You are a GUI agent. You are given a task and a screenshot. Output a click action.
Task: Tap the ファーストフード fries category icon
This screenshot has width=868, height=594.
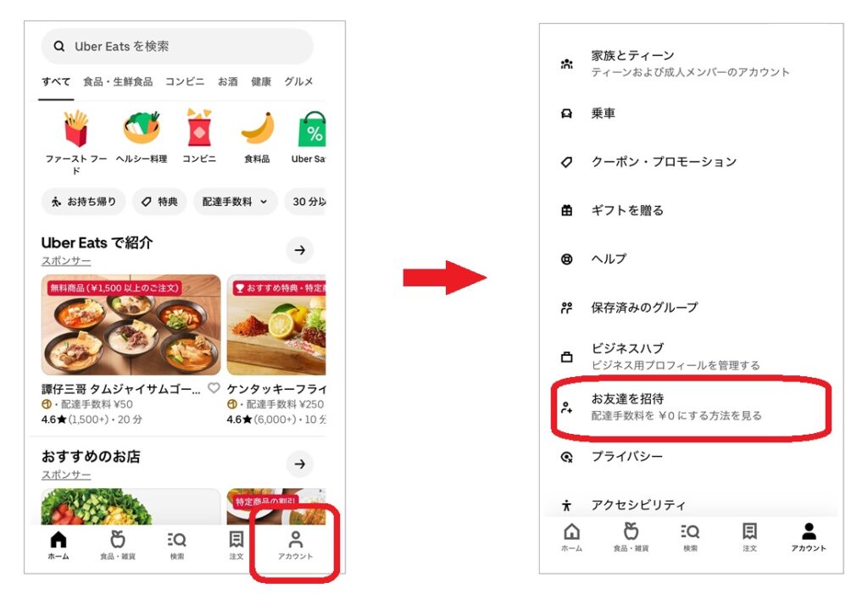tap(75, 127)
